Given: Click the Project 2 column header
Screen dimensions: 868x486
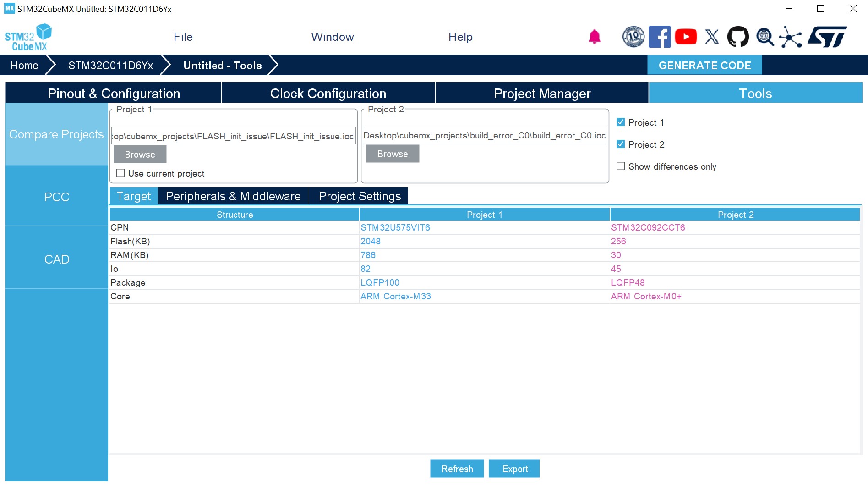Looking at the screenshot, I should 735,215.
